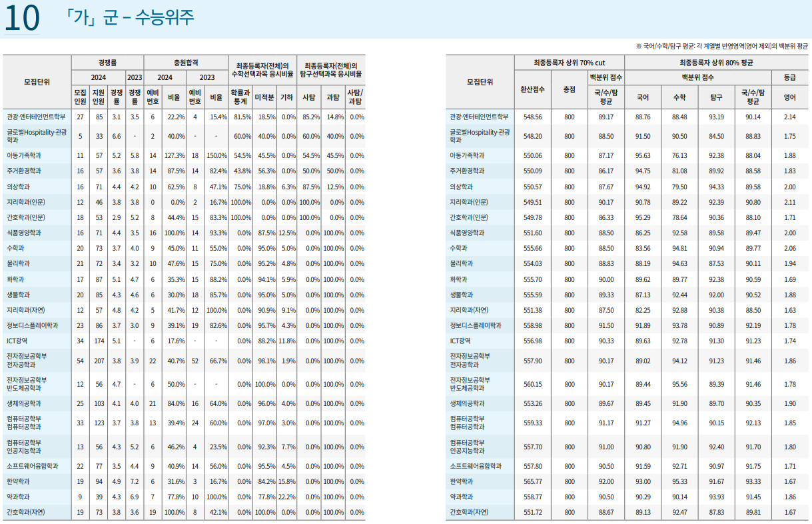Click the '미적분' column header
This screenshot has width=812, height=524.
tap(264, 97)
